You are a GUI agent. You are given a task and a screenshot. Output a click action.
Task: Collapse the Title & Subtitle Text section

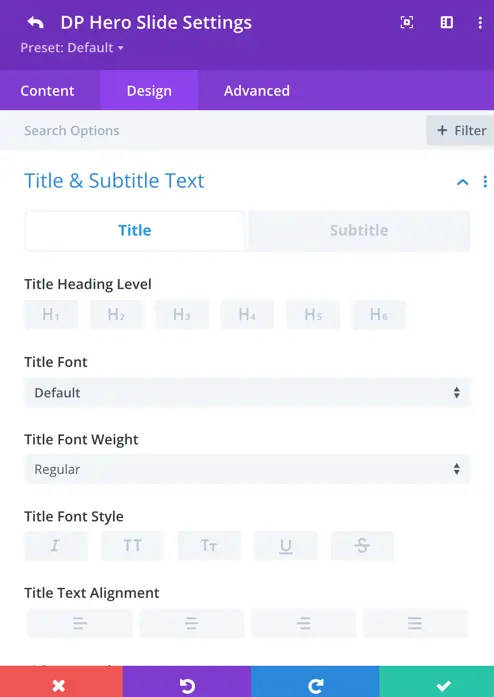click(462, 181)
